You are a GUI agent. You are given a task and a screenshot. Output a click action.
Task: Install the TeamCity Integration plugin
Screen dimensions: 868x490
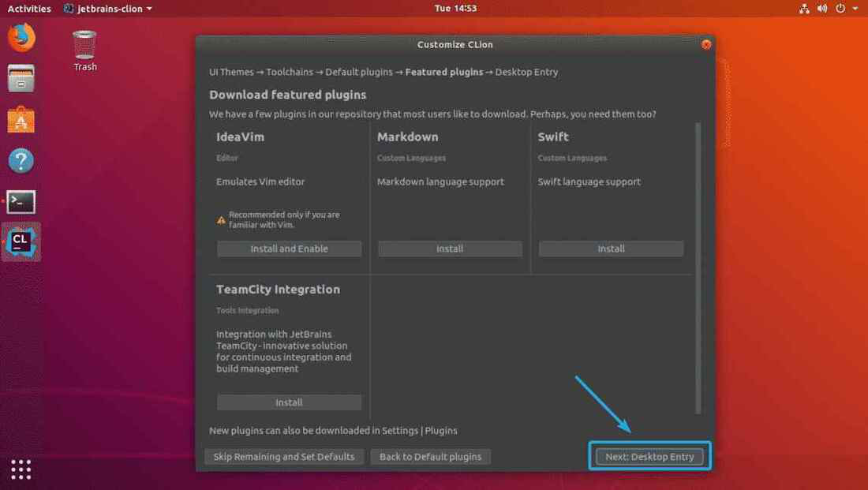coord(289,402)
